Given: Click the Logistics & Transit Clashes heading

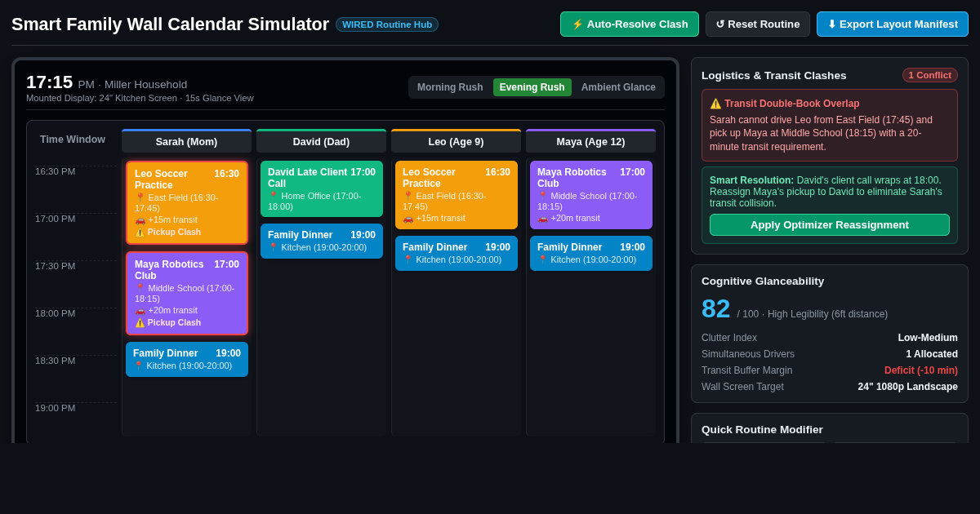Looking at the screenshot, I should 773,75.
